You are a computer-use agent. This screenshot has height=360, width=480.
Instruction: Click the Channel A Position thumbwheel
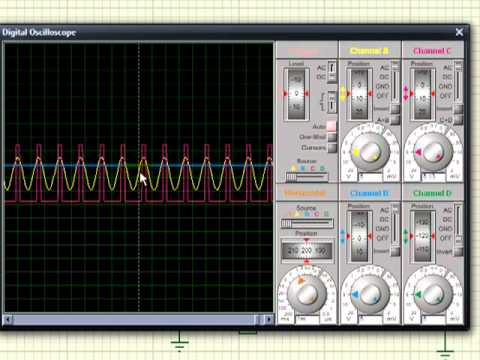click(x=359, y=94)
